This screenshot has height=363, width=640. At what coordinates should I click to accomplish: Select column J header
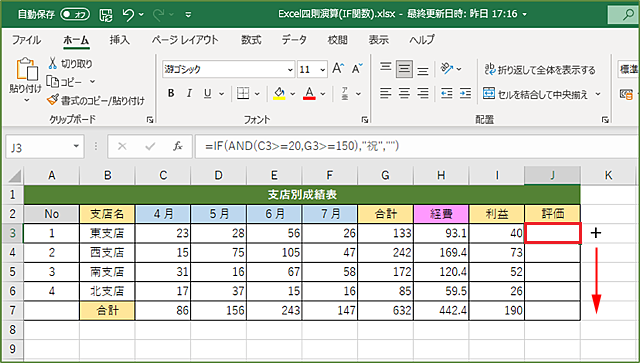click(552, 176)
